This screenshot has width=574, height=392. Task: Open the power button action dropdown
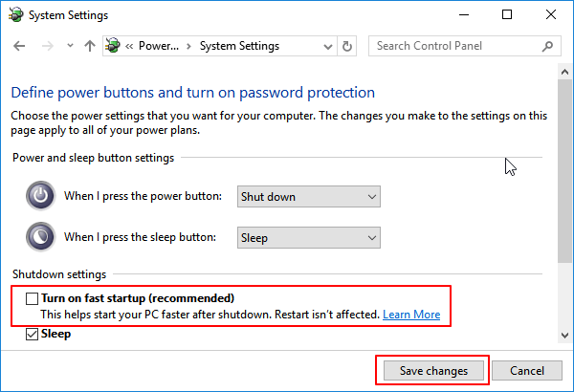tap(308, 197)
